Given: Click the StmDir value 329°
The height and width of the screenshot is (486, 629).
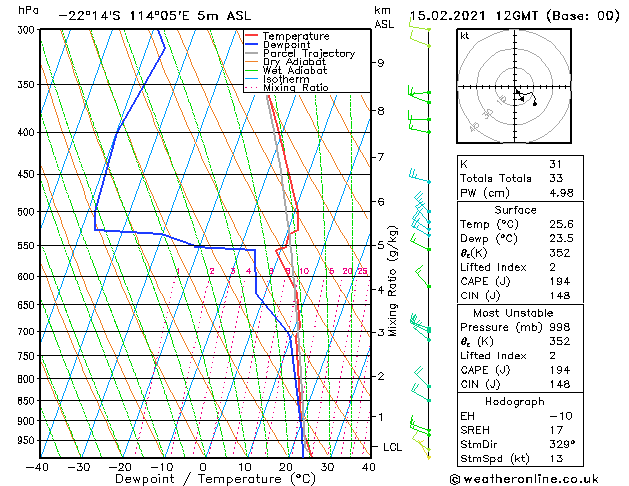Looking at the screenshot, I should pos(562,444).
